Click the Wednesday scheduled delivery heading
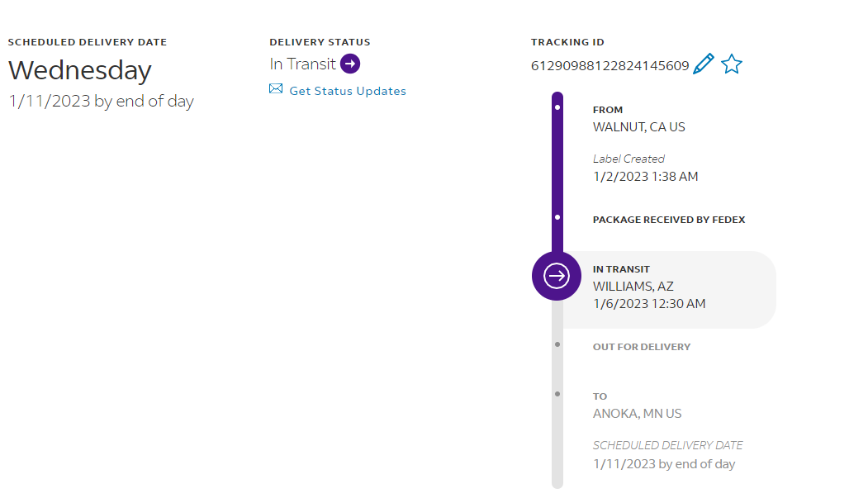Image resolution: width=868 pixels, height=498 pixels. [80, 70]
